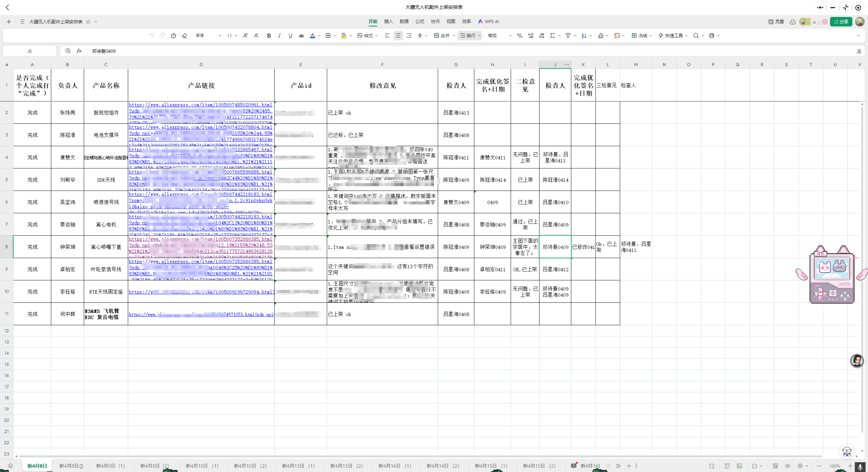This screenshot has height=472, width=868.
Task: Click the increase font size icon
Action: (x=245, y=36)
